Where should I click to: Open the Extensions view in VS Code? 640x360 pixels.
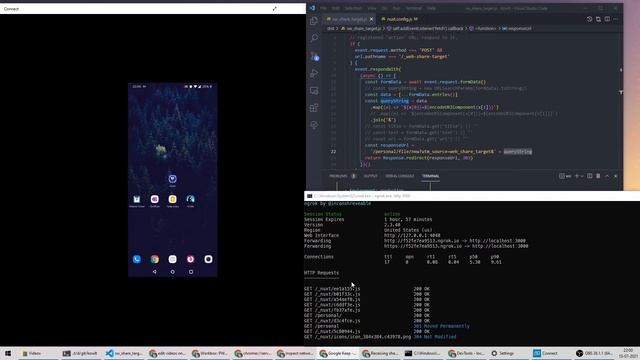click(x=314, y=108)
